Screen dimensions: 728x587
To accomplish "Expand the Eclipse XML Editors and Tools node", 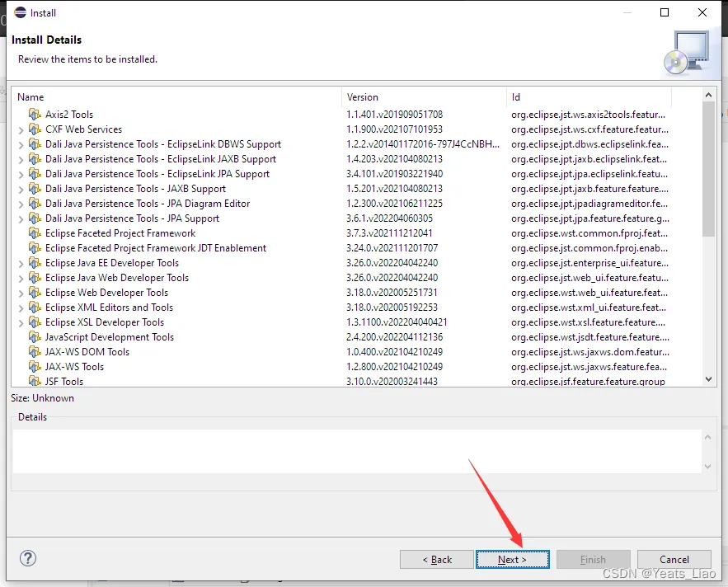I will coord(21,308).
